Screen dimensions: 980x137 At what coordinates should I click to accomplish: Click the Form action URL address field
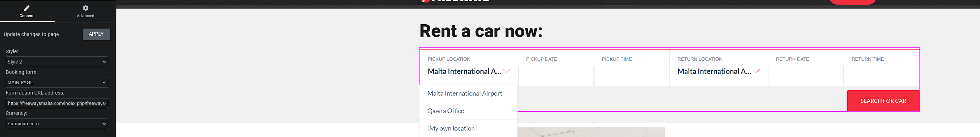[x=57, y=103]
